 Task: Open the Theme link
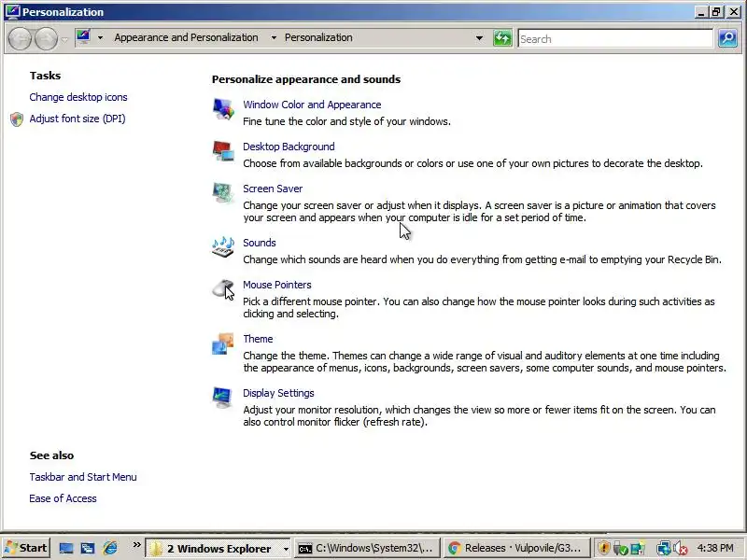coord(258,339)
